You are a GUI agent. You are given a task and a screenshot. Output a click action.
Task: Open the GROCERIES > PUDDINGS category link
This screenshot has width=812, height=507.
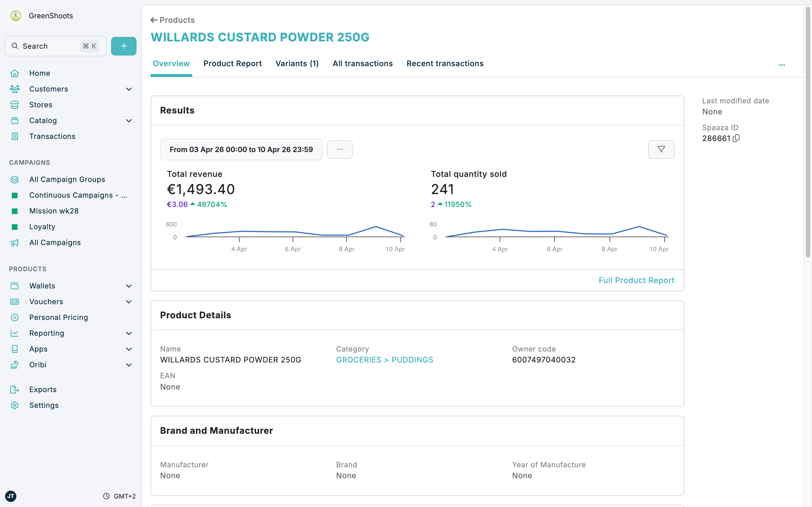[385, 359]
